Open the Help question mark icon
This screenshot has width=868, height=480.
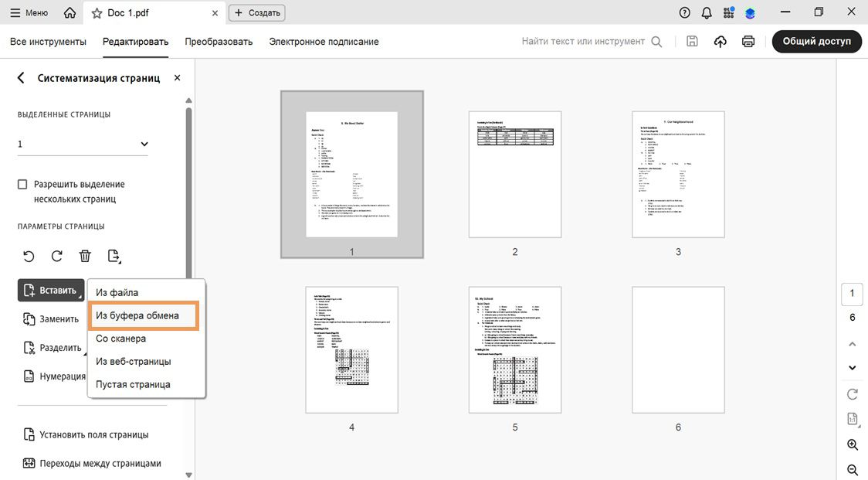[685, 12]
